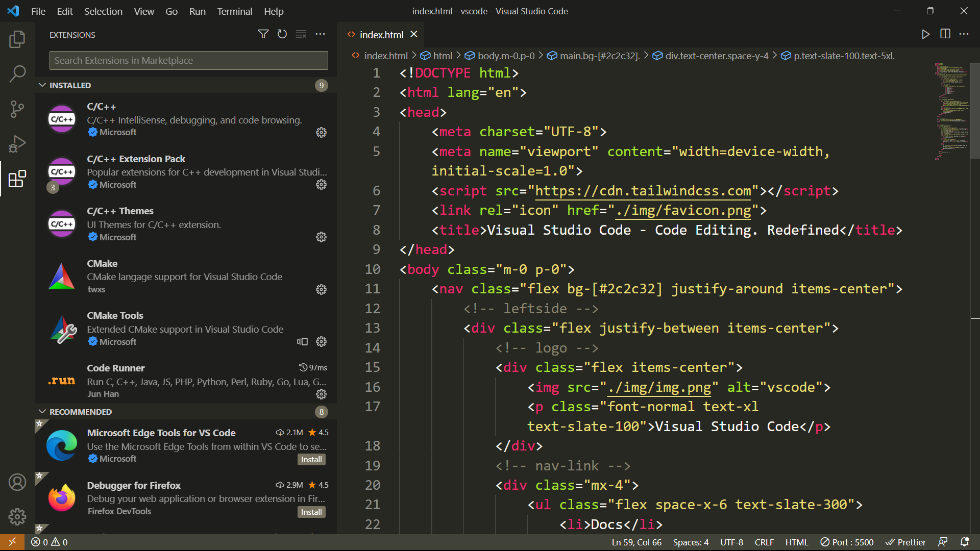
Task: Click the Code Runner extension icon
Action: click(x=62, y=381)
